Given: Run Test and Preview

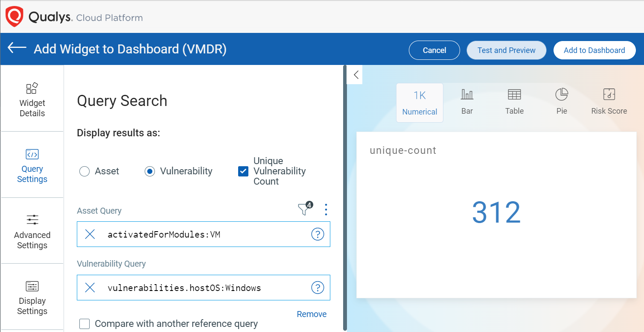Looking at the screenshot, I should pyautogui.click(x=507, y=50).
